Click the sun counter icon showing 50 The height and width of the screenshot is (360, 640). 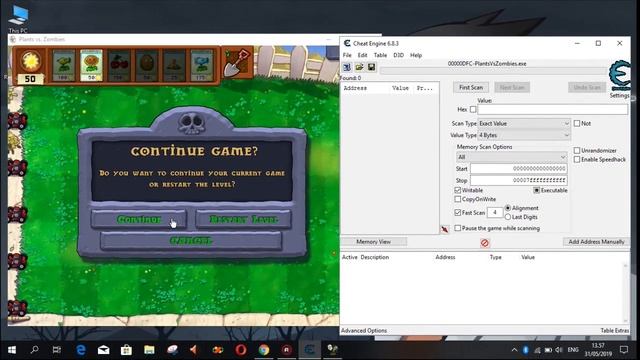point(30,66)
